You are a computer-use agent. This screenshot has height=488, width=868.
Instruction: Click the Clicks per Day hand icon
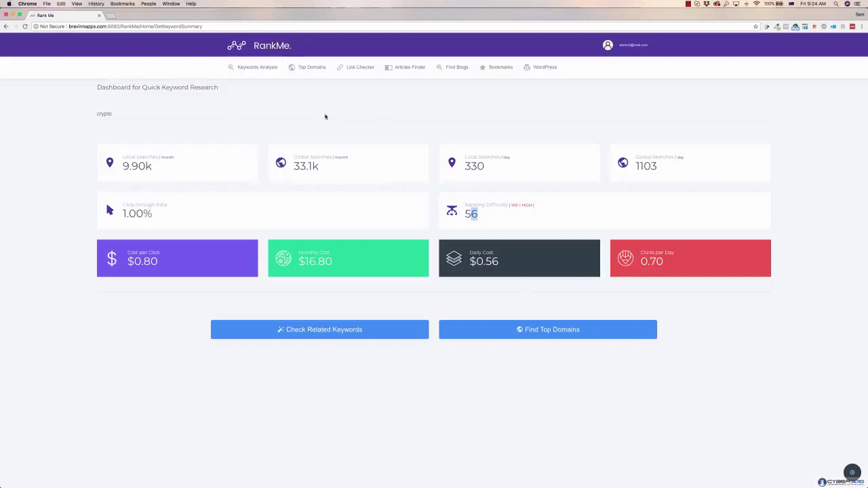point(625,258)
